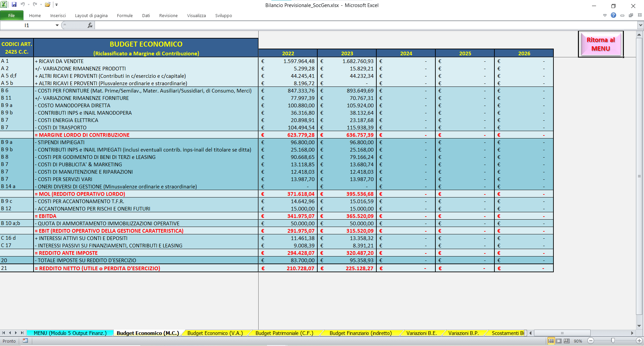The width and height of the screenshot is (644, 346).
Task: Go to first sheet tab arrow
Action: pos(4,333)
